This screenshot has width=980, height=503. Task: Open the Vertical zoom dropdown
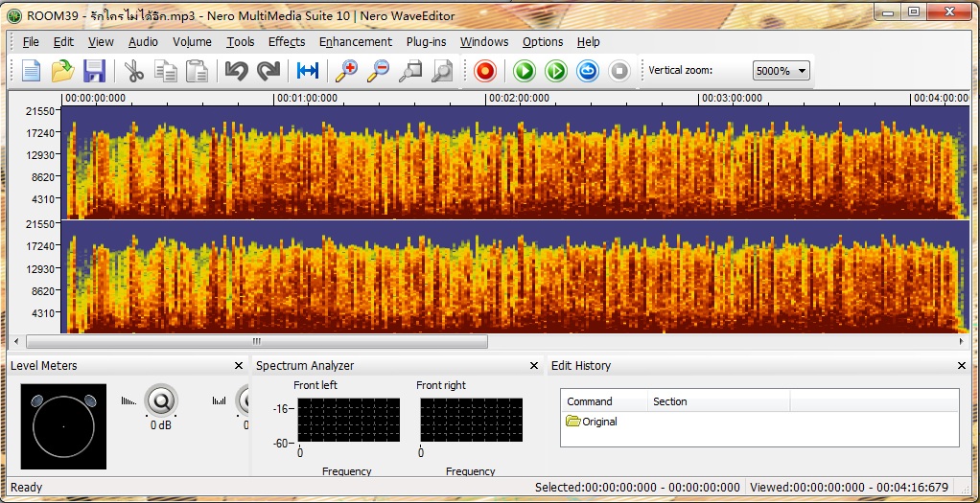(781, 71)
